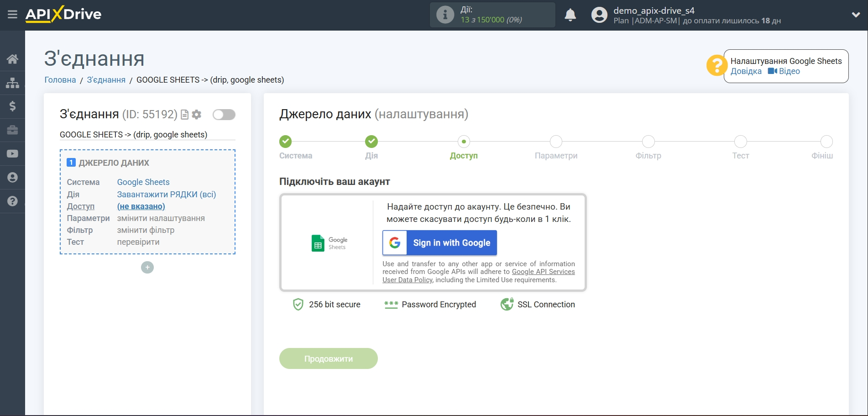Screen dimensions: 868x416
Task: Click the Головна breadcrumb
Action: point(60,80)
